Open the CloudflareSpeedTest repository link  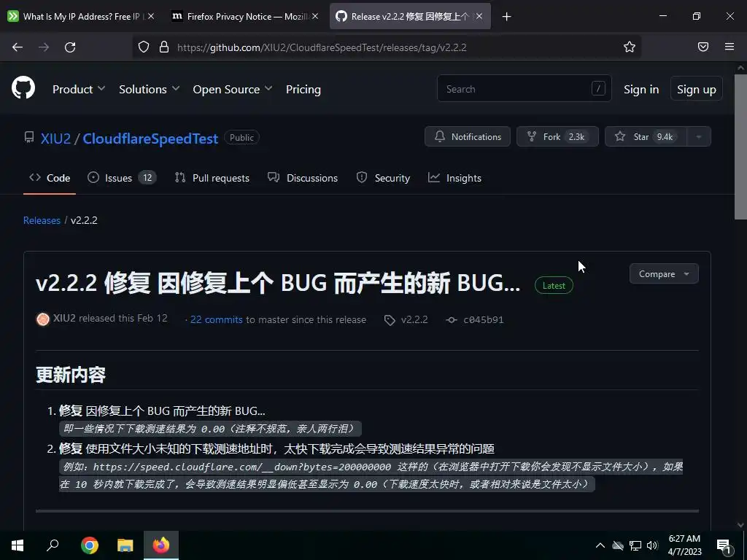[x=150, y=139]
